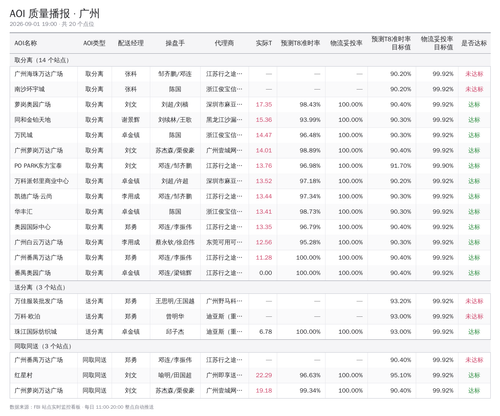Click the AOI name '萝岗奥园广场'
Image resolution: width=500 pixels, height=416 pixels.
pyautogui.click(x=33, y=105)
